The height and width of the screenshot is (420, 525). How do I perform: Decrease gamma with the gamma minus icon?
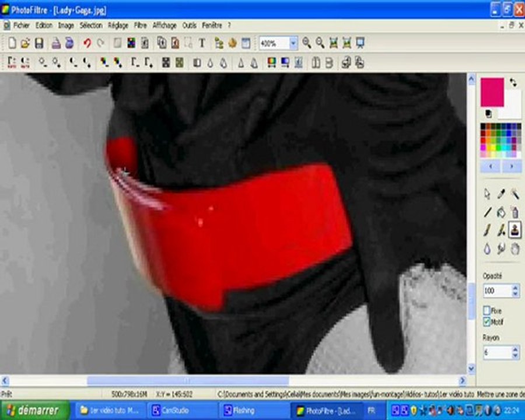click(135, 62)
